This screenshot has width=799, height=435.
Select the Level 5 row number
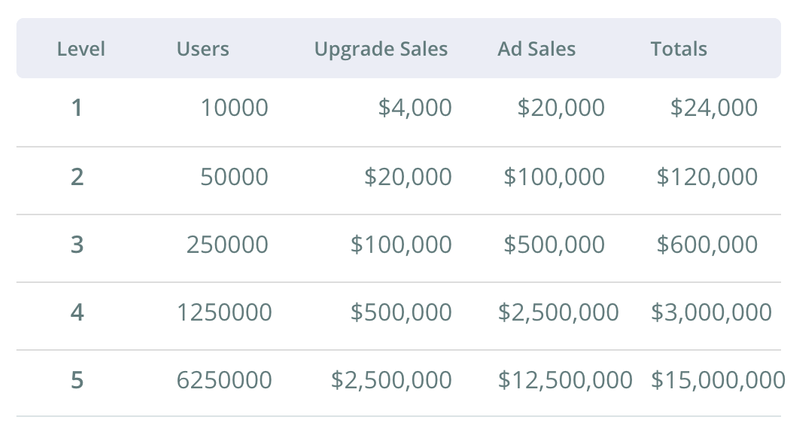77,380
